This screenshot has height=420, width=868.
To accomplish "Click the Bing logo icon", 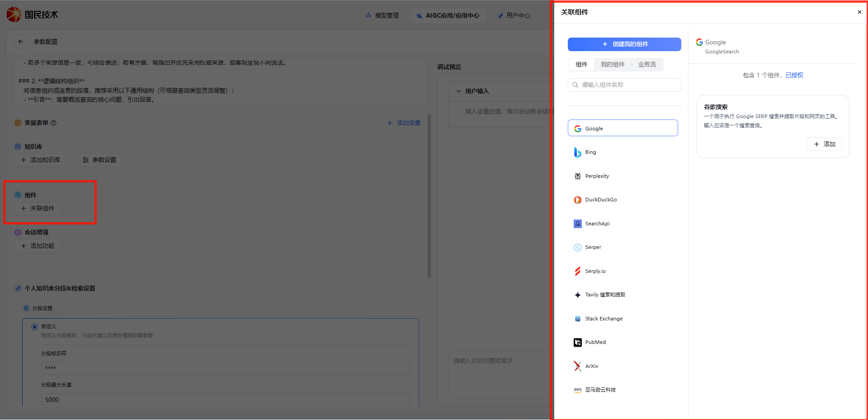I will 578,153.
